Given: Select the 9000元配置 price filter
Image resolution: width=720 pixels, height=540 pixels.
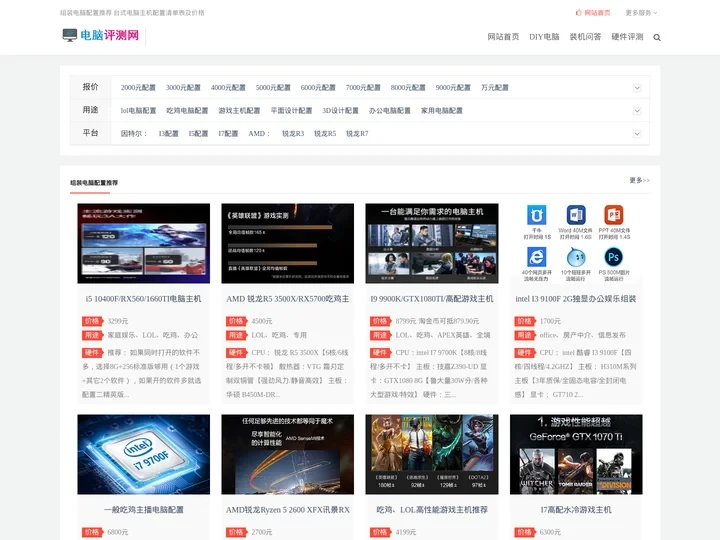Looking at the screenshot, I should [x=453, y=88].
